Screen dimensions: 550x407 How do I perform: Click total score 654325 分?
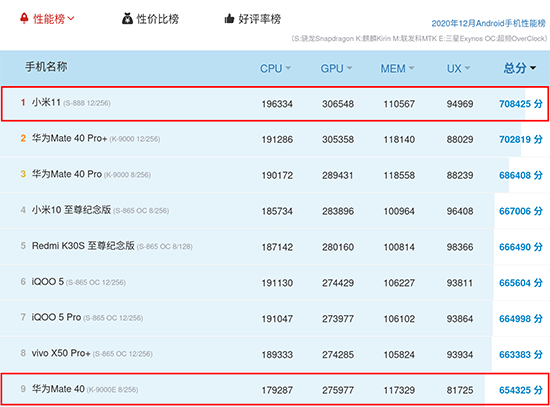coord(521,390)
